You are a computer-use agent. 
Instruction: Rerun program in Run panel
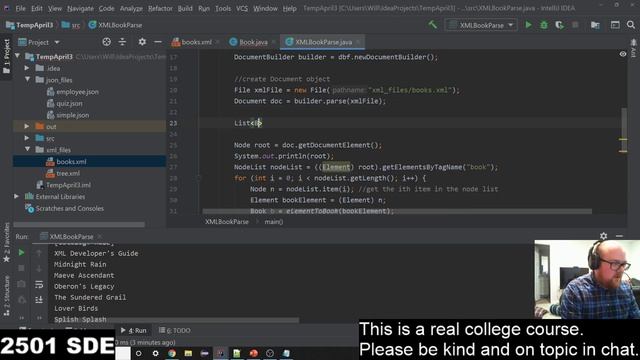[x=21, y=253]
